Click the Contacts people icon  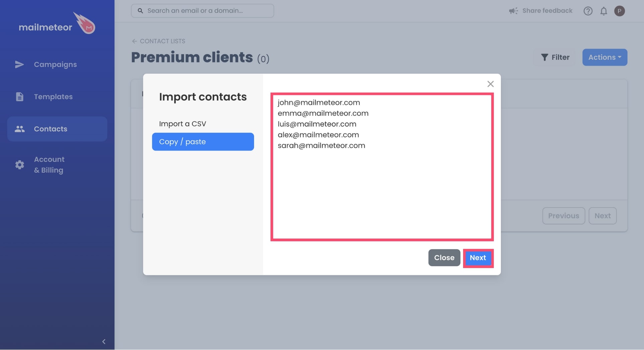19,129
